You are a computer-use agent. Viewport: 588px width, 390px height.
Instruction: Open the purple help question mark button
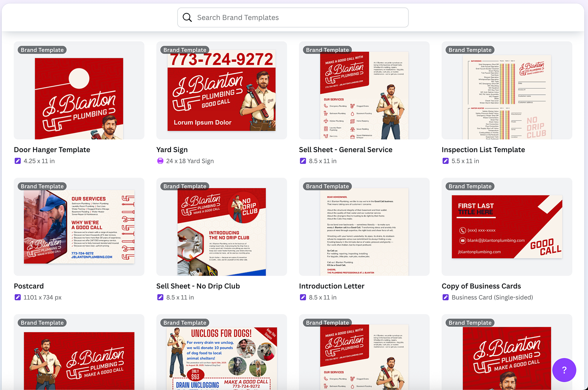click(564, 370)
